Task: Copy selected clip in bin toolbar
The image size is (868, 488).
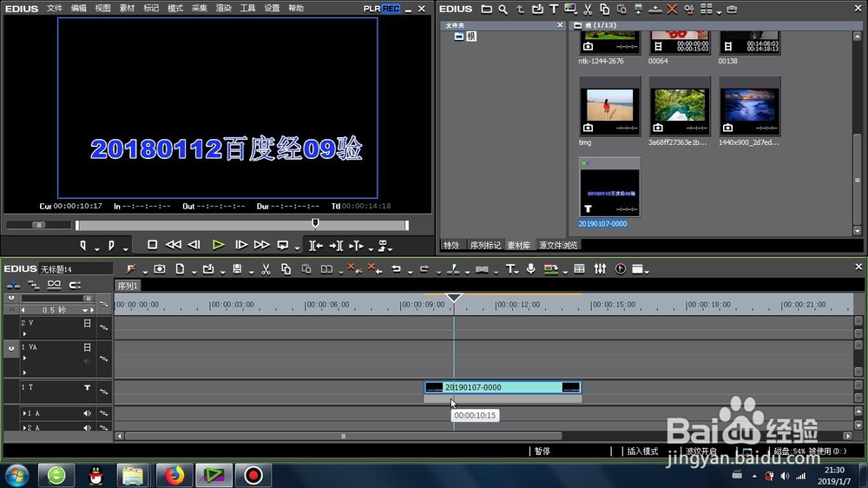Action: pos(604,9)
